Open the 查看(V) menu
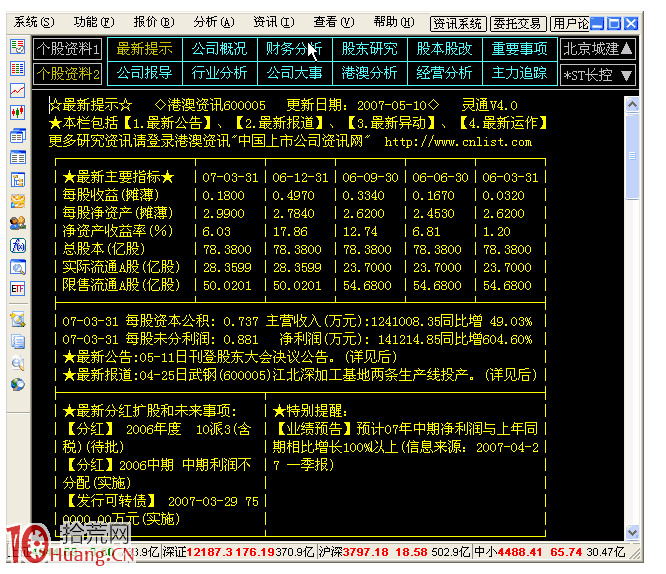The image size is (666, 574). pos(333,22)
